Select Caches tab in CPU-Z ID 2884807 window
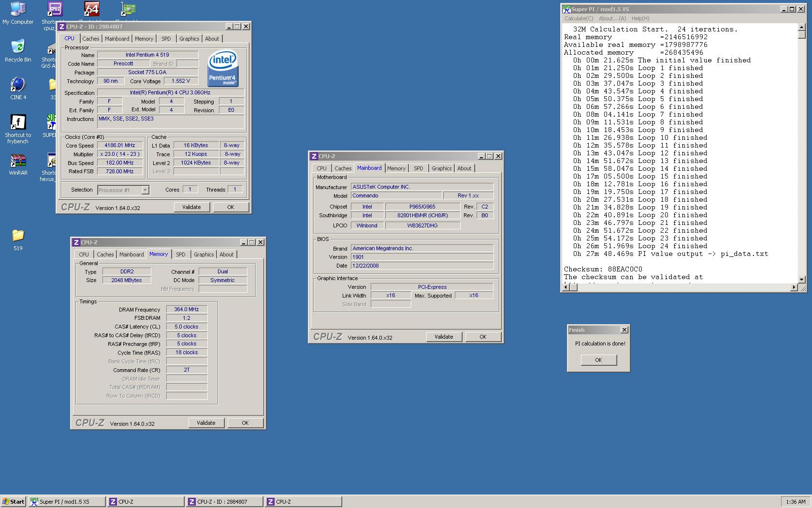Image resolution: width=812 pixels, height=508 pixels. tap(90, 39)
